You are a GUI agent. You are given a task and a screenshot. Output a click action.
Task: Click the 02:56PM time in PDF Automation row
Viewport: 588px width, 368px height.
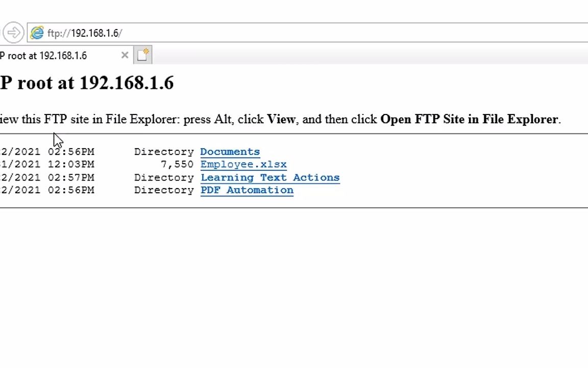tap(71, 190)
